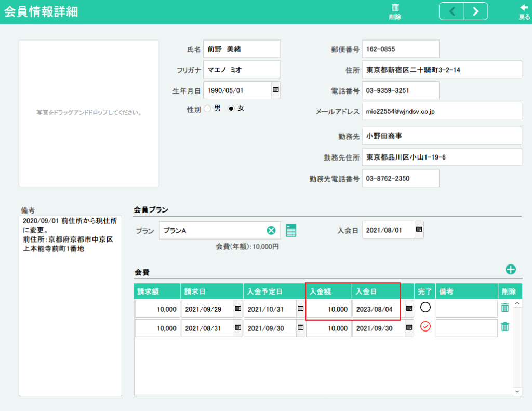Click the メールアドレス input field
The height and width of the screenshot is (411, 532).
(x=442, y=111)
